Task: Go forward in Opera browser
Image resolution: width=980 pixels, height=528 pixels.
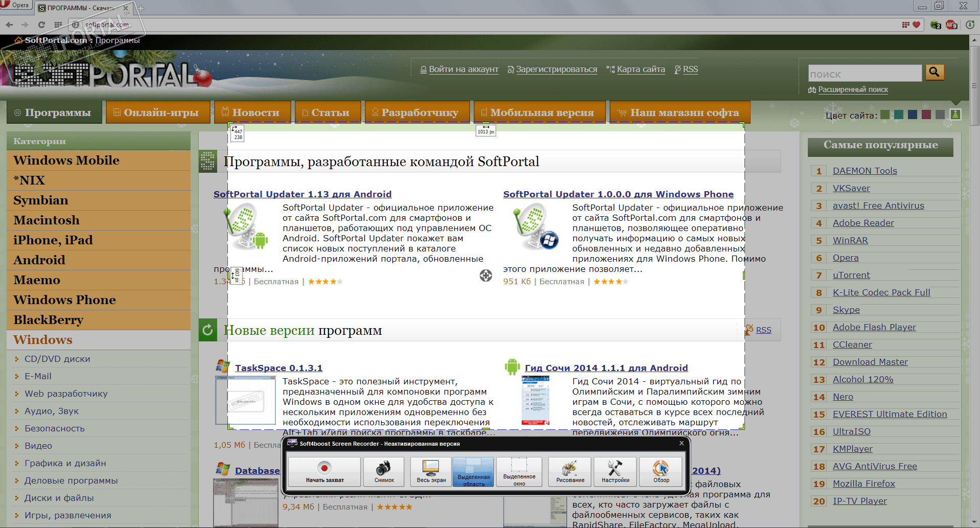Action: point(25,25)
